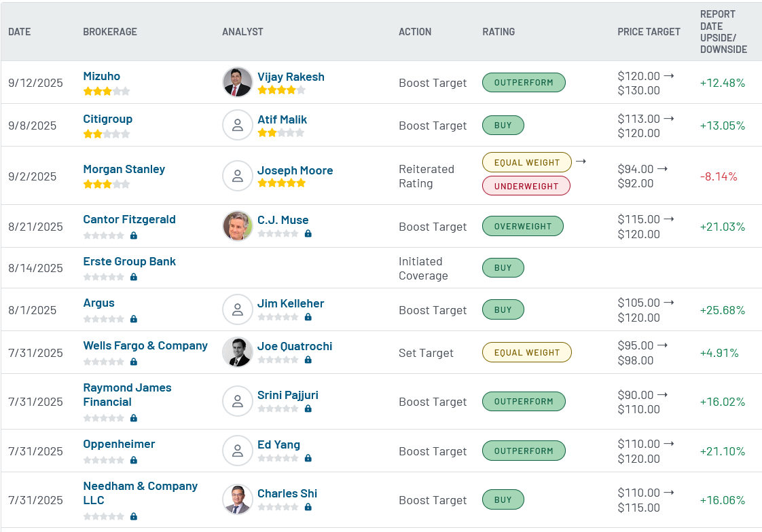Click Joseph Moore's five-star rating
The image size is (762, 532).
(281, 183)
